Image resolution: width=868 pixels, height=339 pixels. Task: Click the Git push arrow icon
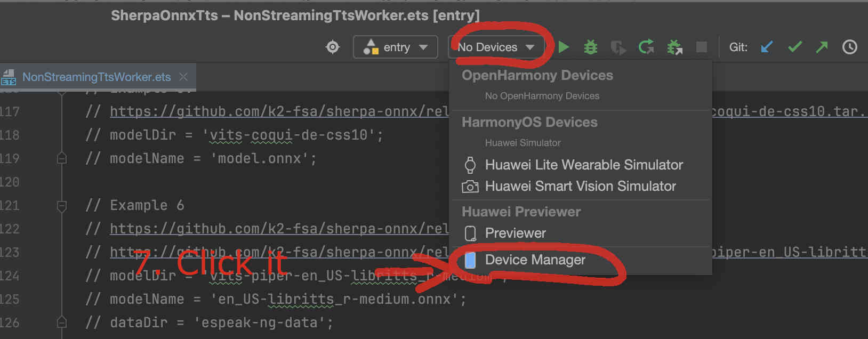[x=822, y=47]
